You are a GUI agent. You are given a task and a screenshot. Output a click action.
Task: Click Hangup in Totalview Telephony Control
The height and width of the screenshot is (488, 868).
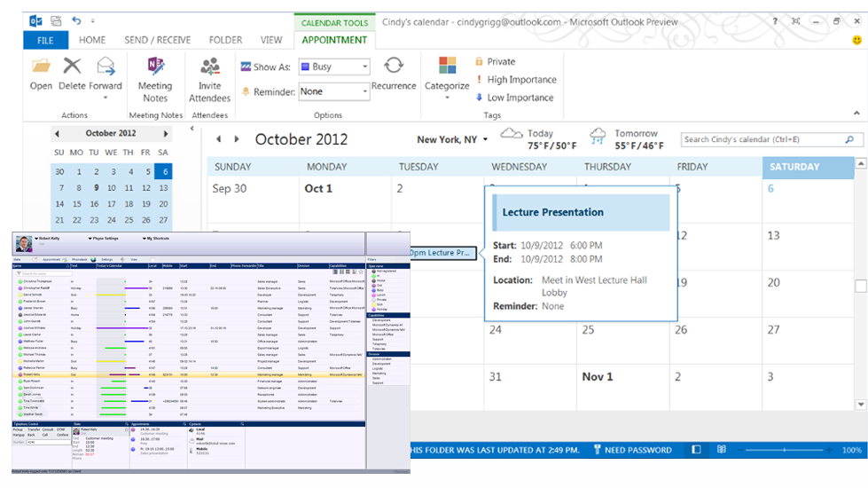19,435
